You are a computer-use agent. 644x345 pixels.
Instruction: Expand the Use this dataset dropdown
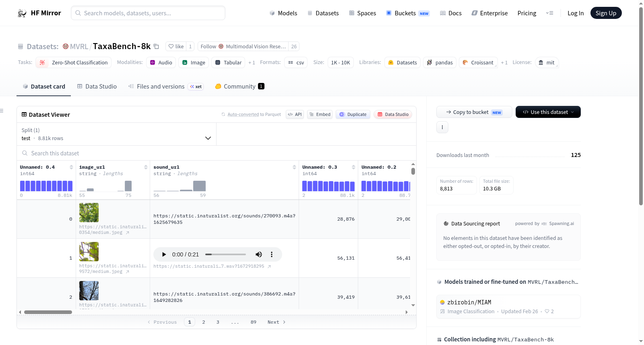tap(548, 112)
